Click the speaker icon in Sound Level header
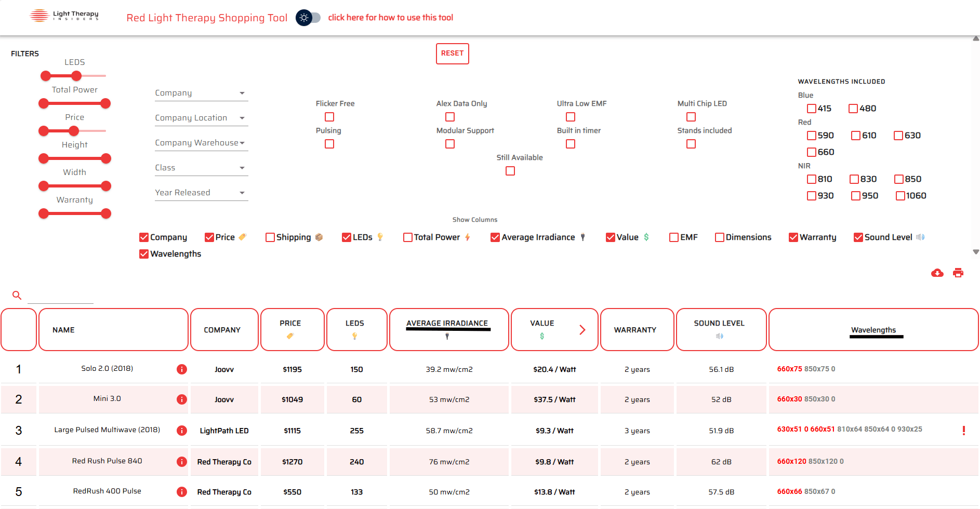980x509 pixels. pyautogui.click(x=720, y=336)
